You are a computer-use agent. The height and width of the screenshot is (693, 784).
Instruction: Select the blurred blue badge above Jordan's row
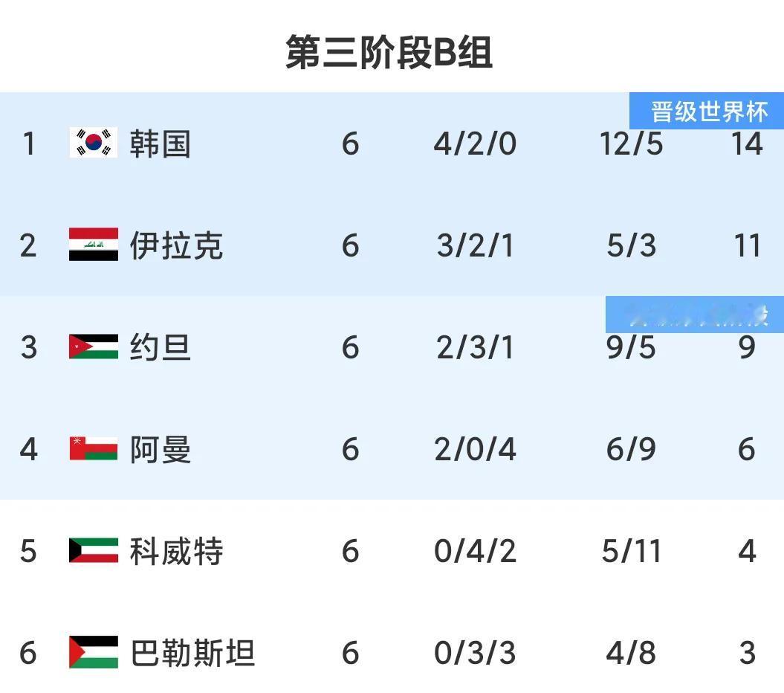coord(695,315)
